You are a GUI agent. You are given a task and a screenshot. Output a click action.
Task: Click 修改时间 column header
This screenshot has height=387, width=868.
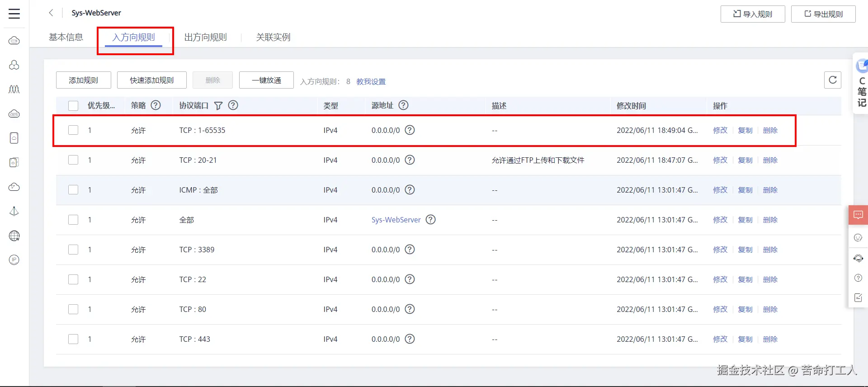631,106
